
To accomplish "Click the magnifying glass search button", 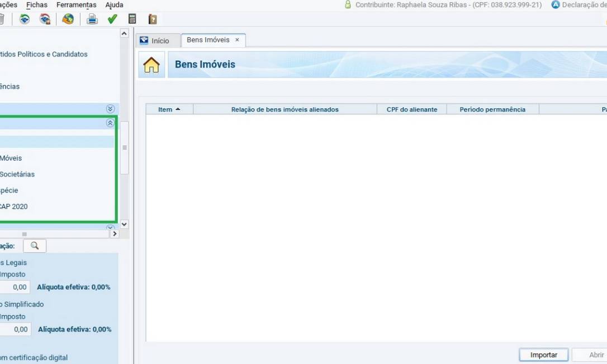I will [35, 246].
